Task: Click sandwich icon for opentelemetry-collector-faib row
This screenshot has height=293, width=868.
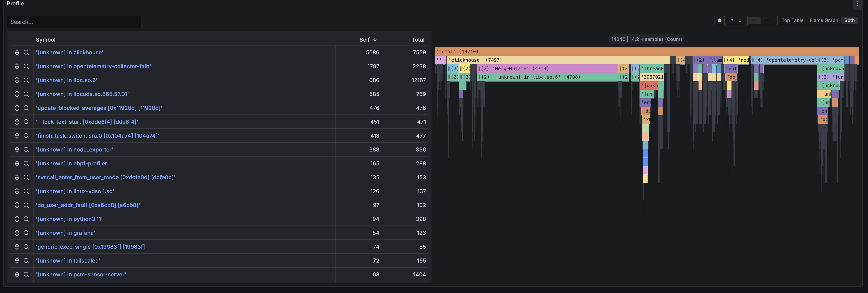Action: click(x=17, y=66)
